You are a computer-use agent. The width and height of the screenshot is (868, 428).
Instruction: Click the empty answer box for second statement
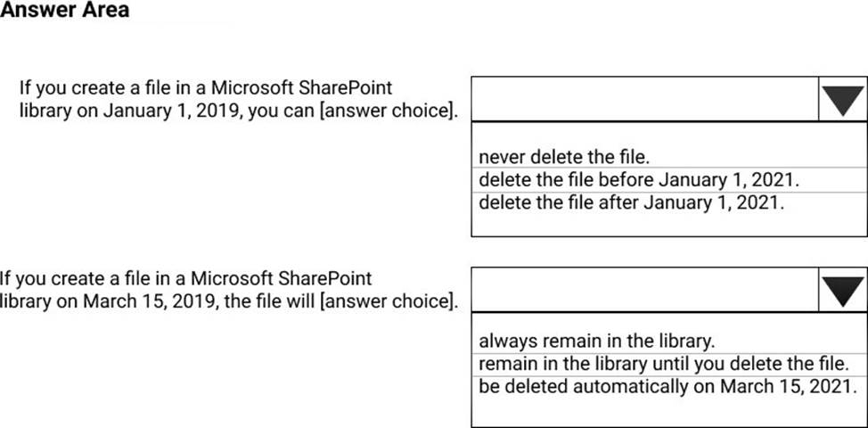point(643,290)
